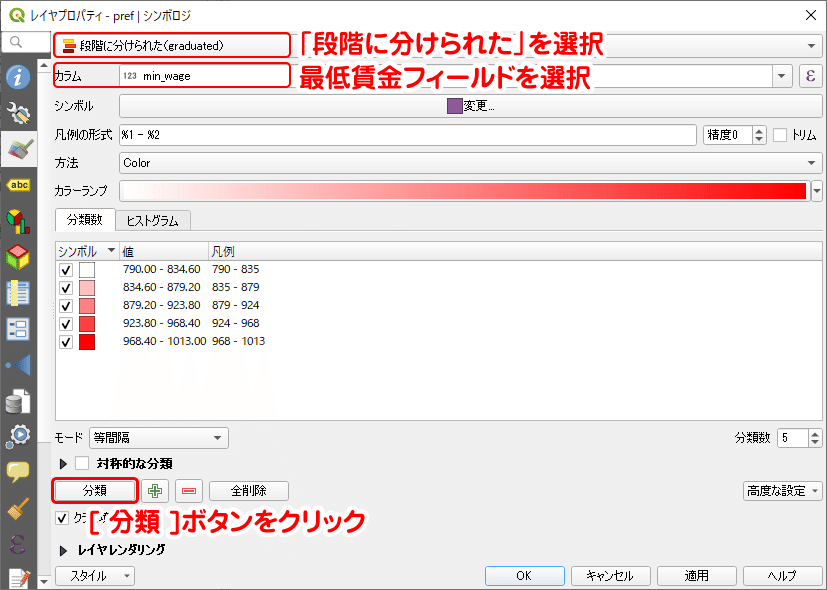Open the Actions gear icon
Screen dimensions: 827x590
18,437
